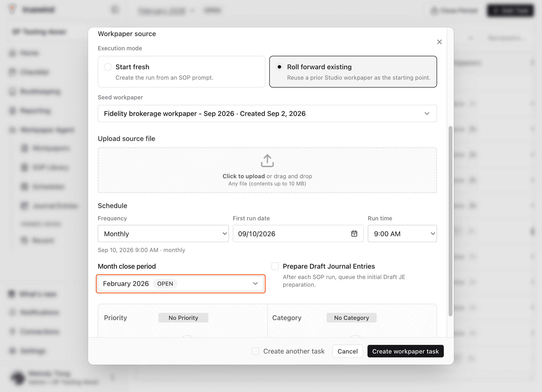Open the Month close period dropdown
Image resolution: width=542 pixels, height=392 pixels.
(181, 284)
